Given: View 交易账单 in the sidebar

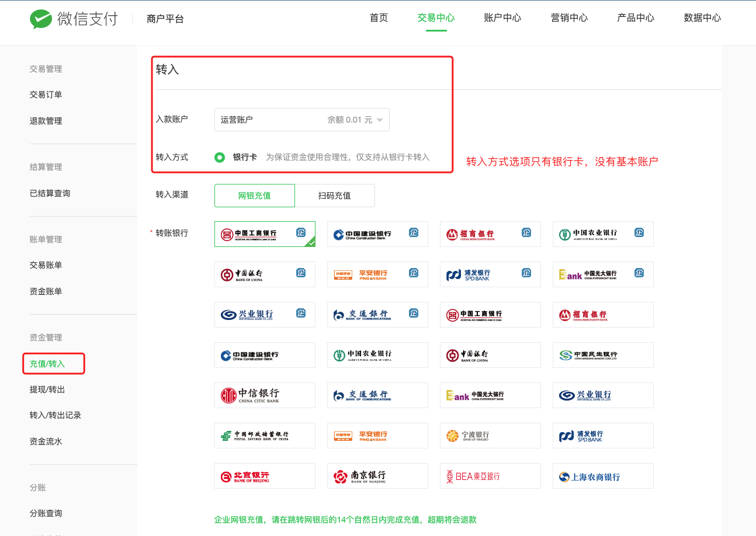Looking at the screenshot, I should [46, 265].
